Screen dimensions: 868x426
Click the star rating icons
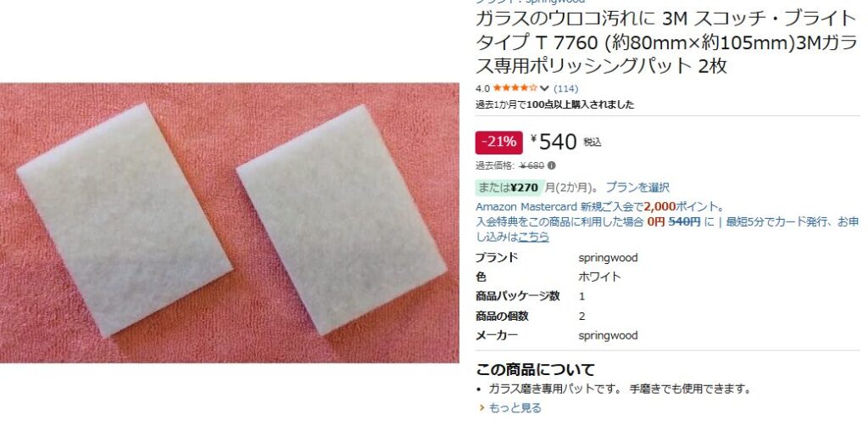pyautogui.click(x=515, y=87)
